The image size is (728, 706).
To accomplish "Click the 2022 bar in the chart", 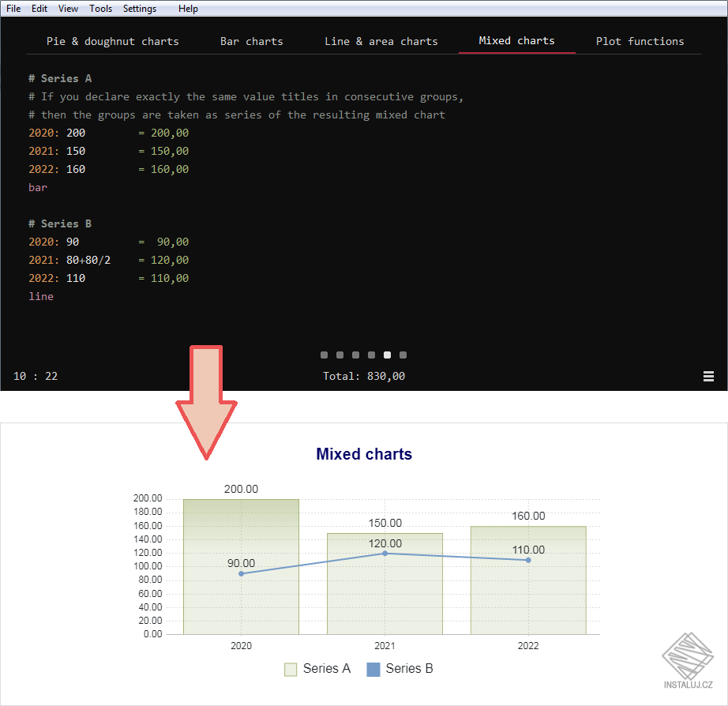I will pyautogui.click(x=528, y=580).
